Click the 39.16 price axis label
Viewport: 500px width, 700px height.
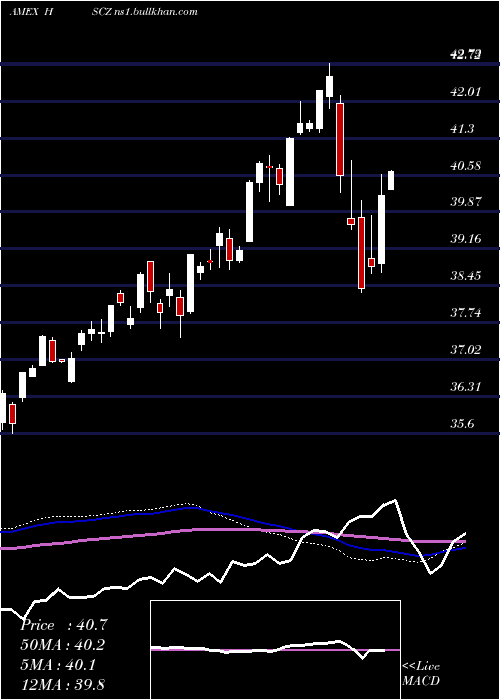click(x=466, y=239)
